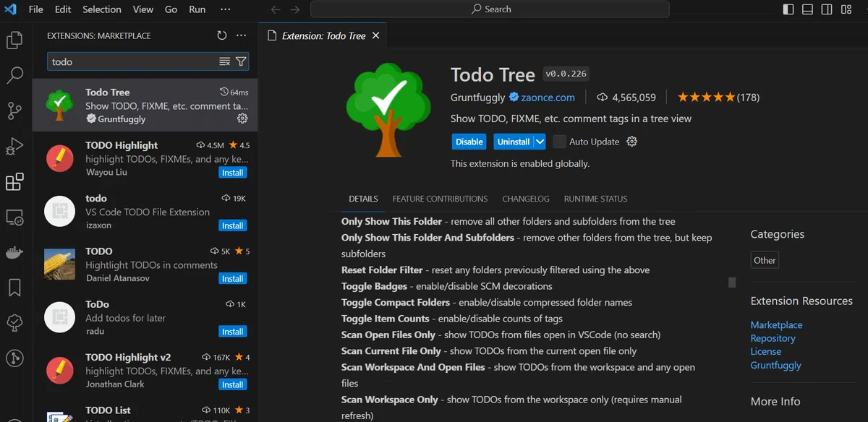
Task: Open the Repository resource link
Action: pos(773,338)
